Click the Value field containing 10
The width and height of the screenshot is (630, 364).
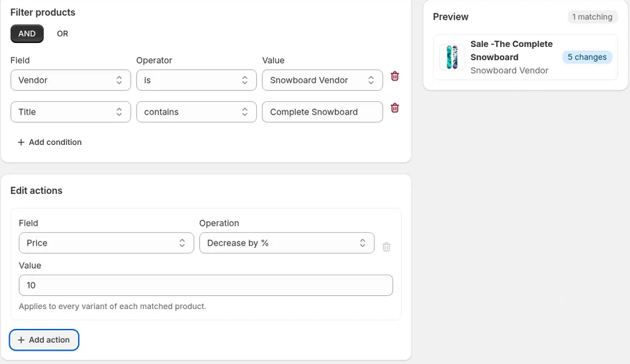[206, 285]
